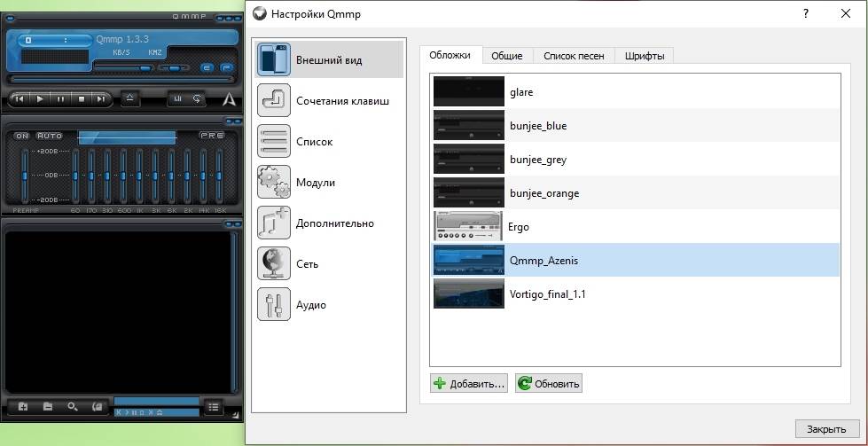Viewport: 868px width, 446px height.
Task: Switch to the Список песен tab
Action: [574, 56]
